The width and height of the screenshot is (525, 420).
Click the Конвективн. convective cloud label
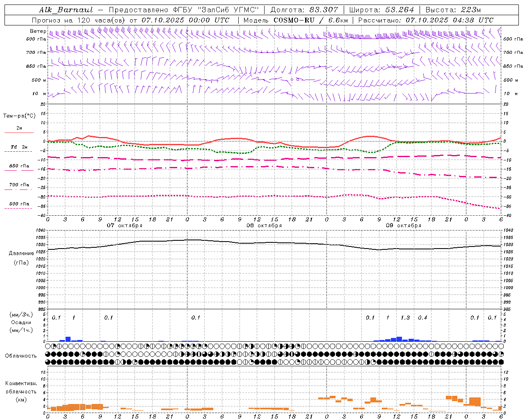pos(21,383)
